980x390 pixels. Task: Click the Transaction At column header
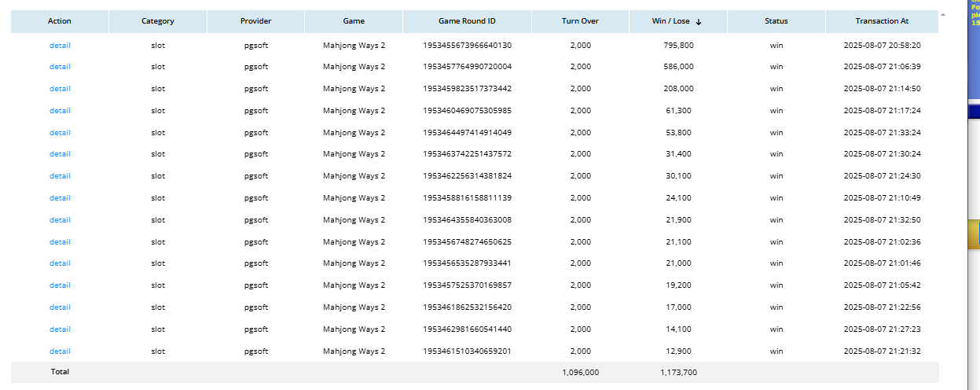click(x=882, y=21)
